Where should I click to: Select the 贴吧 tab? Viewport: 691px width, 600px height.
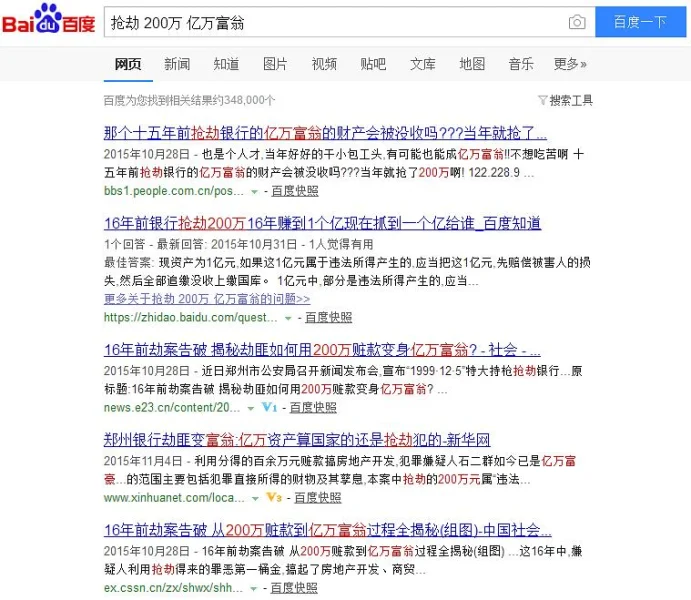(373, 64)
